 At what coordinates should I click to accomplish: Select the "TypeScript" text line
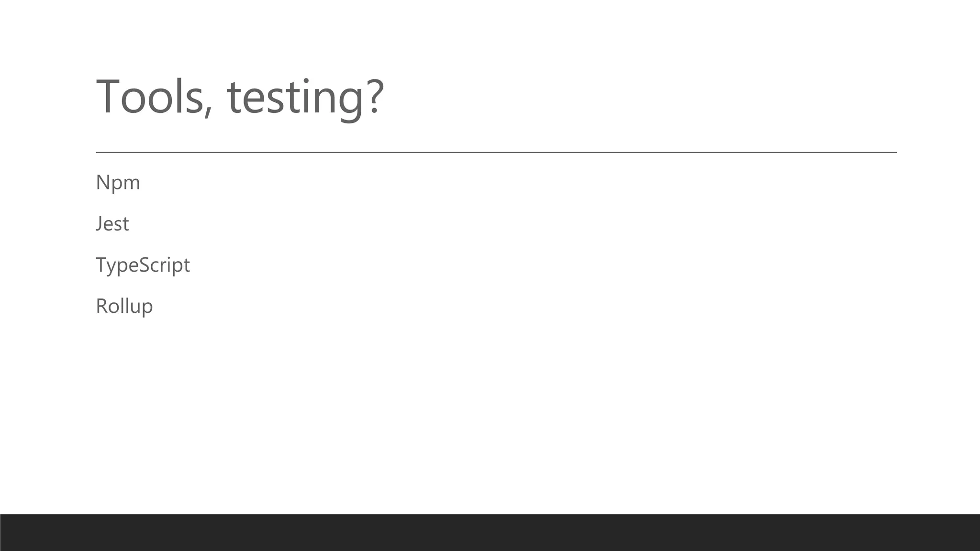click(x=143, y=265)
